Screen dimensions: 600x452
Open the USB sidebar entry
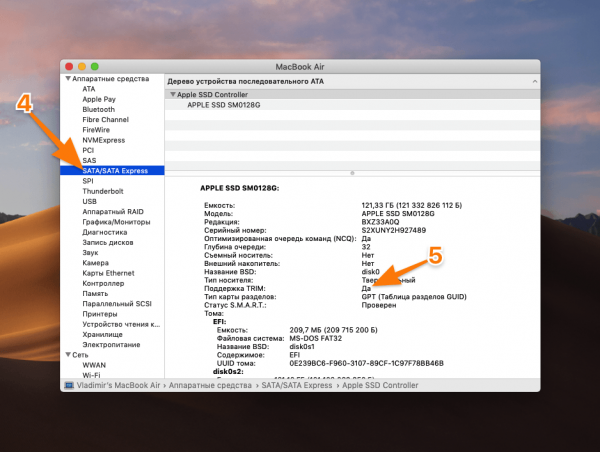pyautogui.click(x=90, y=201)
